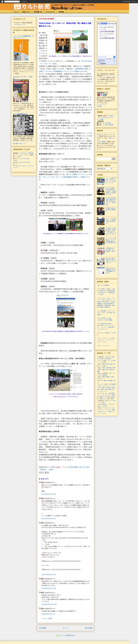Open comment timestamp 2021年8月29日 16:06
138x644 pixels.
point(49,494)
